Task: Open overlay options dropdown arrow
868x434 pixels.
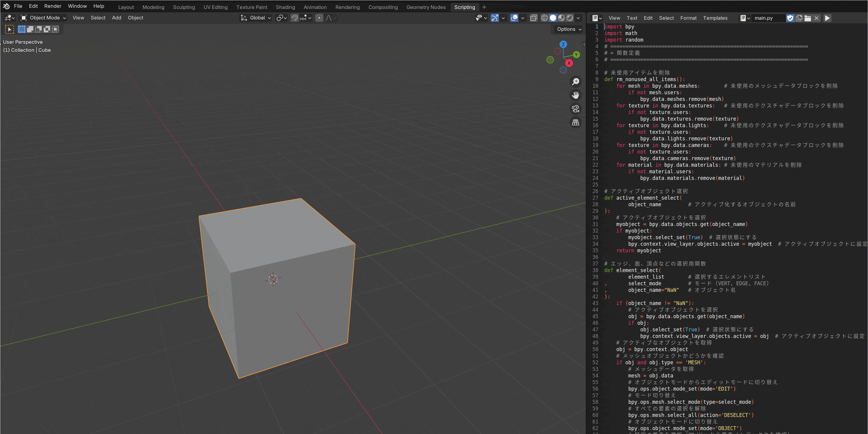Action: (x=523, y=18)
